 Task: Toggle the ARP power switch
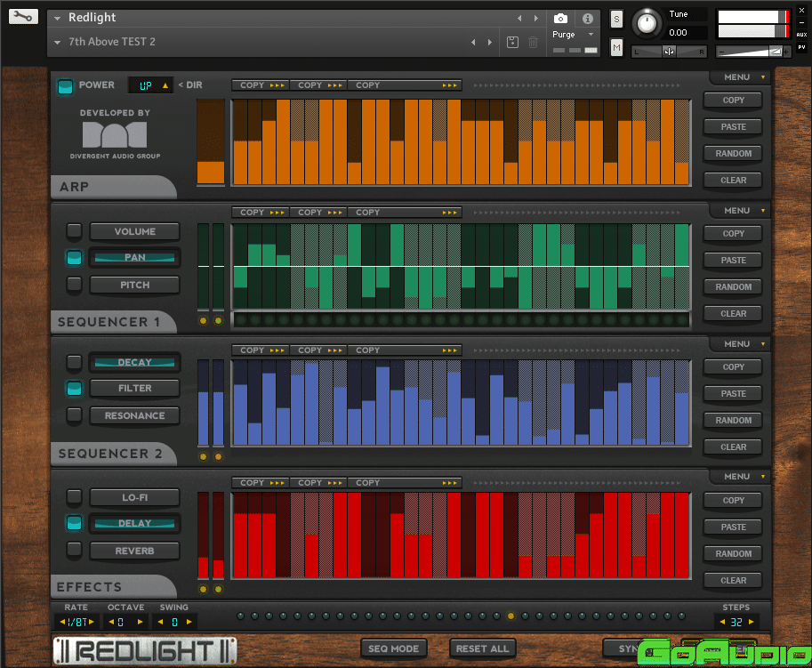click(65, 86)
